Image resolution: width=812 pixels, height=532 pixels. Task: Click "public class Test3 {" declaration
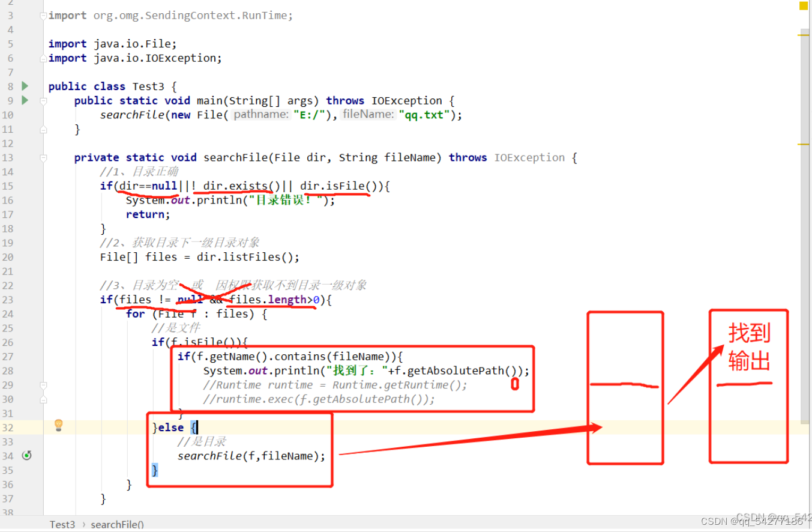(x=113, y=86)
